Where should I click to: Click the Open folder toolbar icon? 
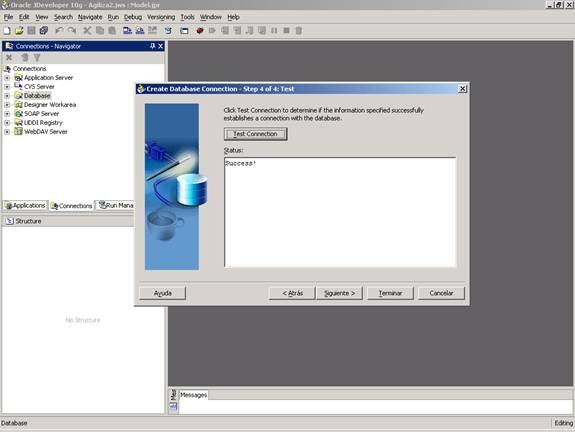19,31
